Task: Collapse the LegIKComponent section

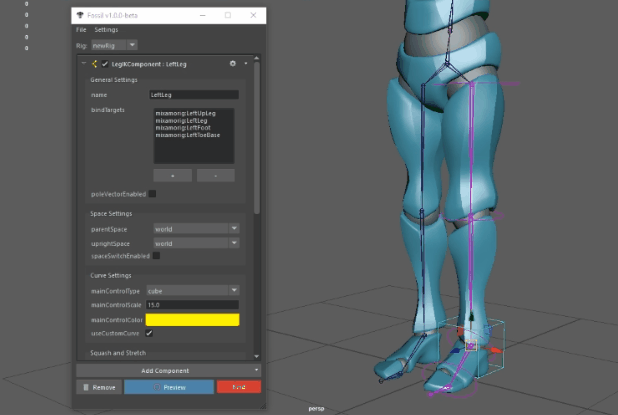Action: 83,63
